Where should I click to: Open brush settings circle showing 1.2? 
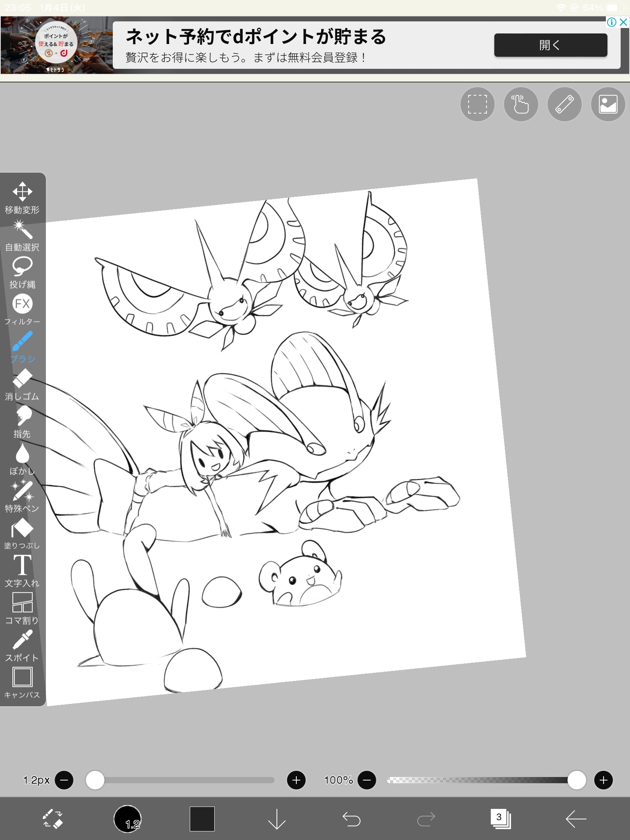128,819
